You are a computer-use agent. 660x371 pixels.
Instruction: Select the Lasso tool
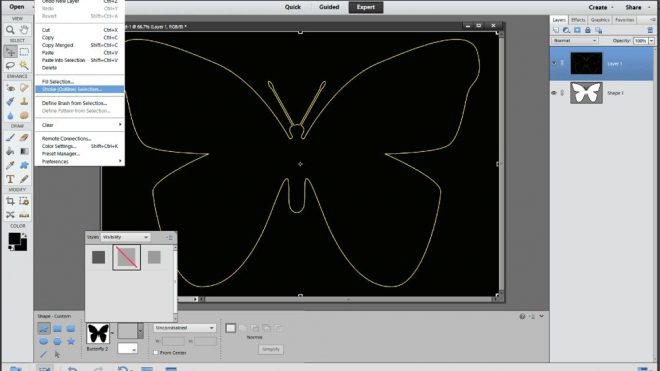pyautogui.click(x=10, y=65)
